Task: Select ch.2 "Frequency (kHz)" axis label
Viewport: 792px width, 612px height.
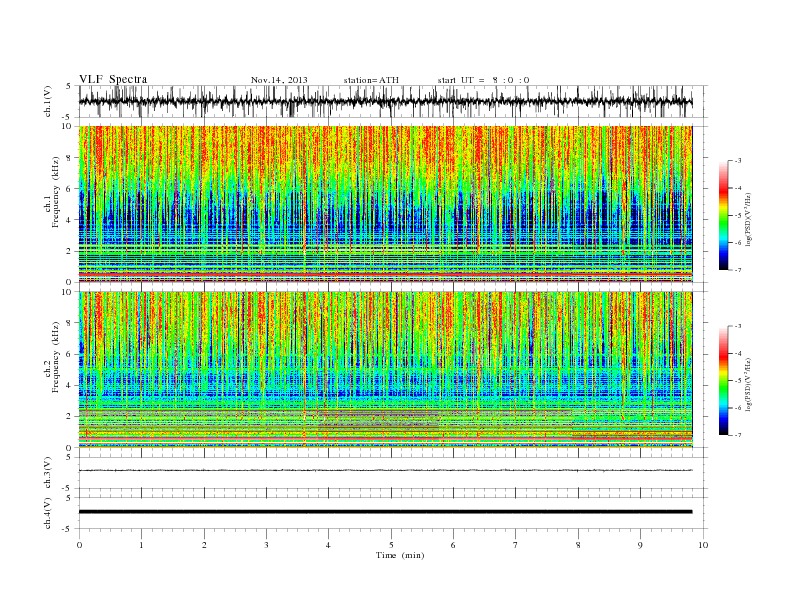Action: point(56,358)
